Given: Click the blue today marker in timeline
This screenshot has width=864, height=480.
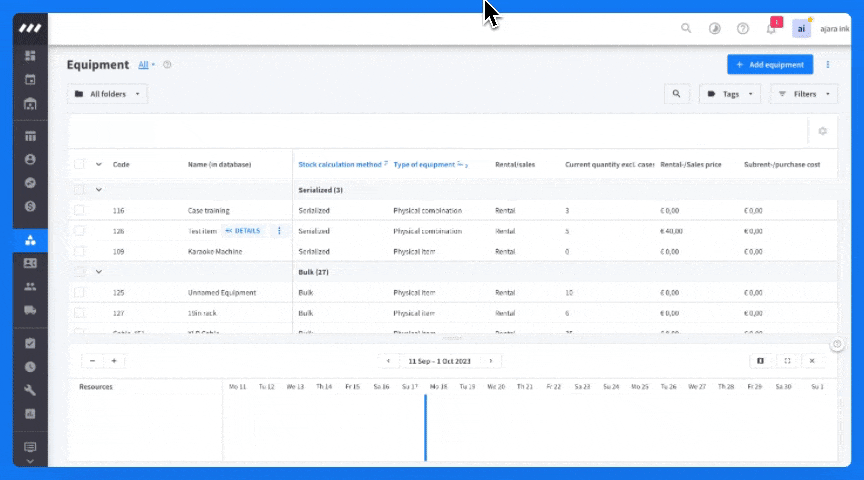Looking at the screenshot, I should pos(425,428).
